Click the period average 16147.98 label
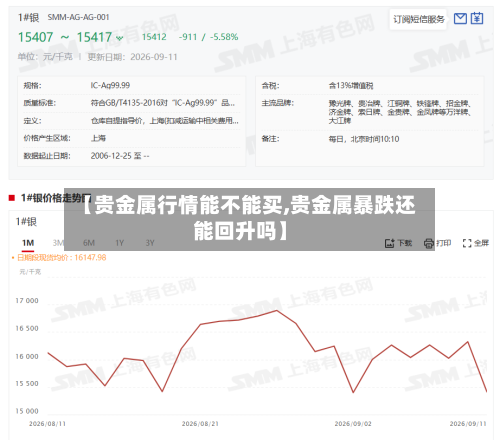 pos(61,258)
